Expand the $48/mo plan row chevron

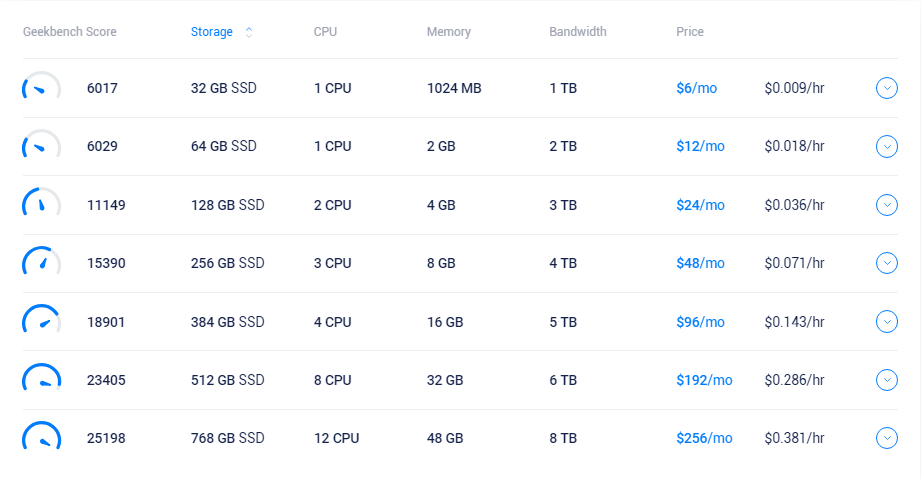point(886,263)
